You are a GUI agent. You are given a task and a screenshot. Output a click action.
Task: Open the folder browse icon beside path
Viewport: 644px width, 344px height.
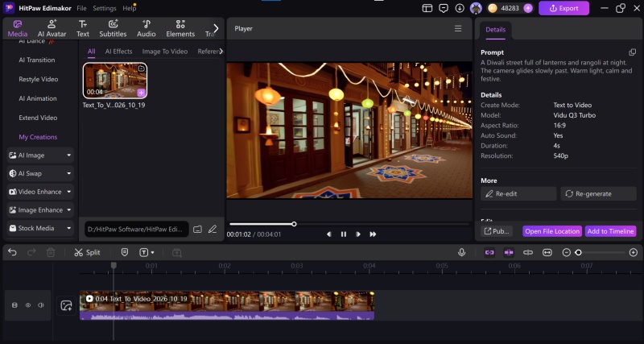[x=197, y=230]
